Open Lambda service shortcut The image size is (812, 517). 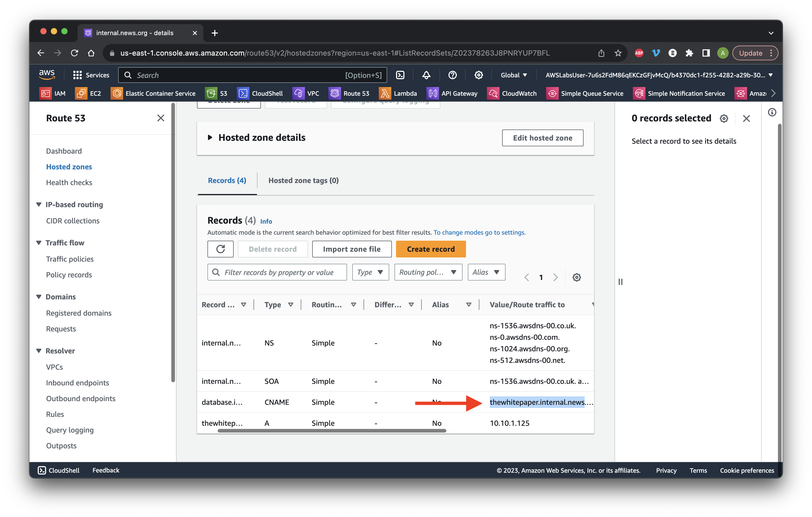coord(398,94)
